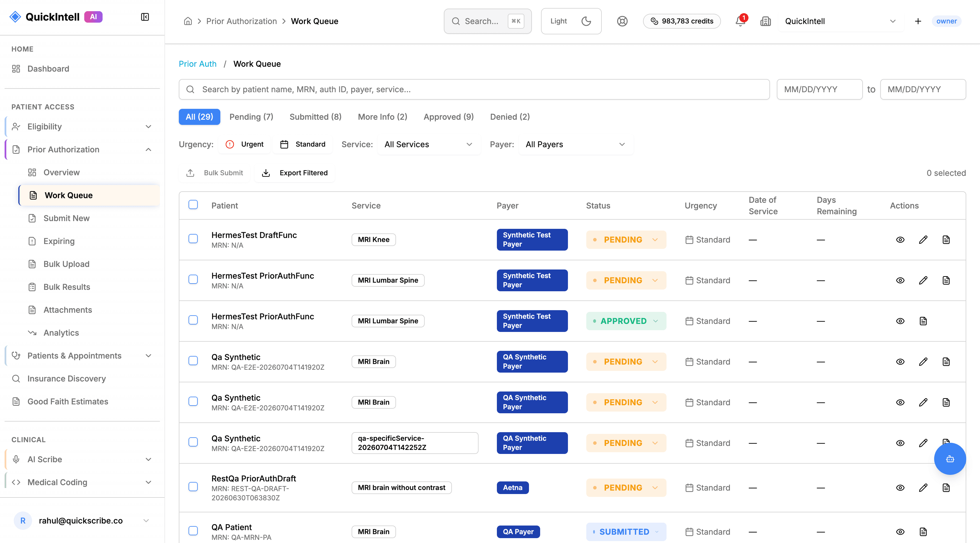
Task: Click Export Filtered button
Action: point(295,173)
